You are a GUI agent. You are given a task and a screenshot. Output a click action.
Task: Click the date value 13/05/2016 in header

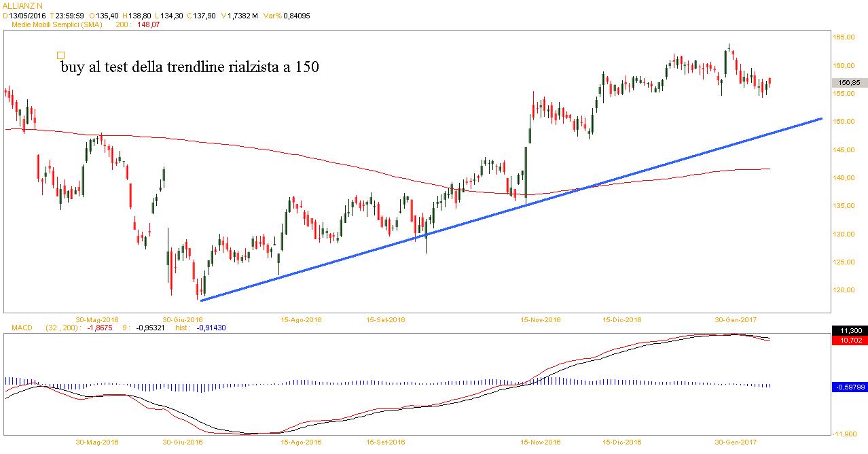point(29,15)
